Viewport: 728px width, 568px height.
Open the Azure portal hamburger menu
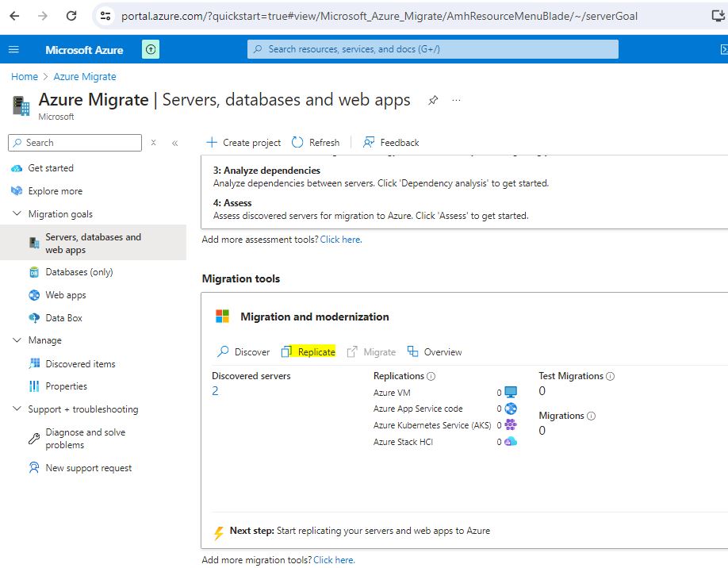click(x=13, y=49)
